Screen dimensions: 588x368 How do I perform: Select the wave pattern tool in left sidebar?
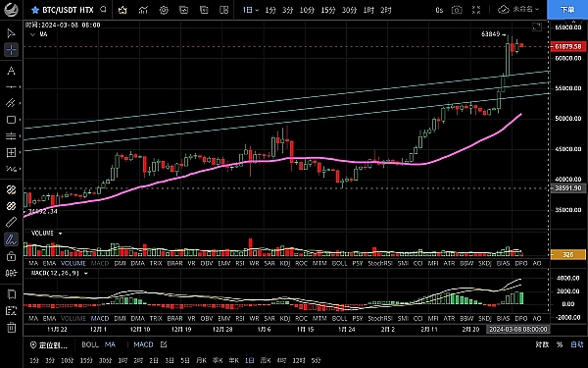coord(11,169)
